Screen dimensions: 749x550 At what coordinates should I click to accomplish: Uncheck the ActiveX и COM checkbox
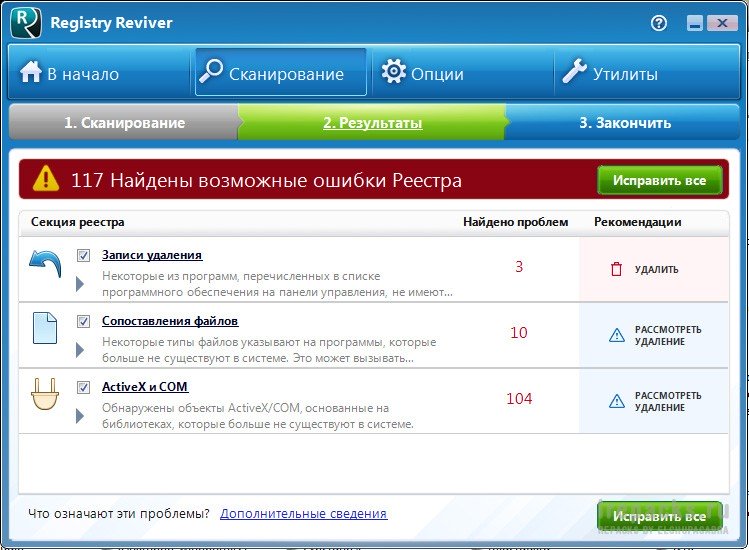point(84,387)
